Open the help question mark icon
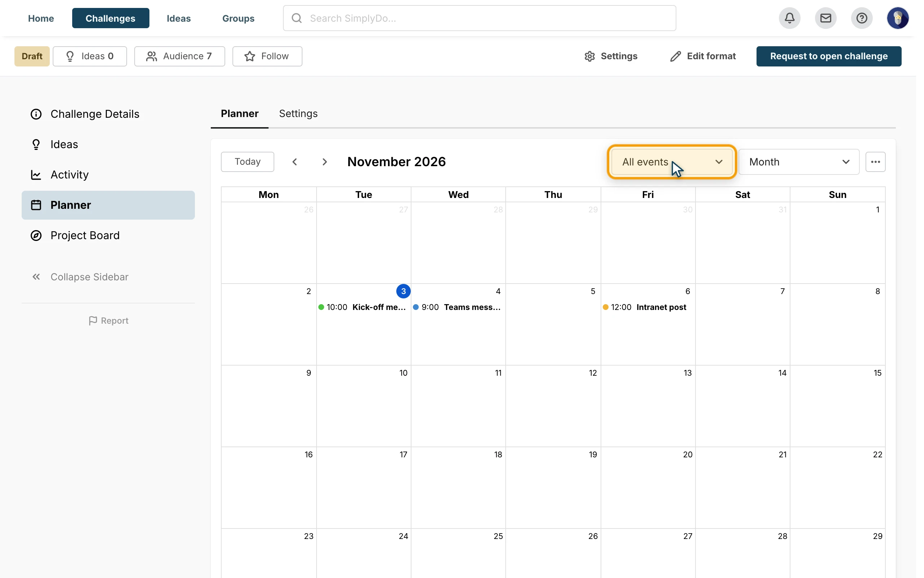Viewport: 924px width, 578px height. (x=862, y=18)
